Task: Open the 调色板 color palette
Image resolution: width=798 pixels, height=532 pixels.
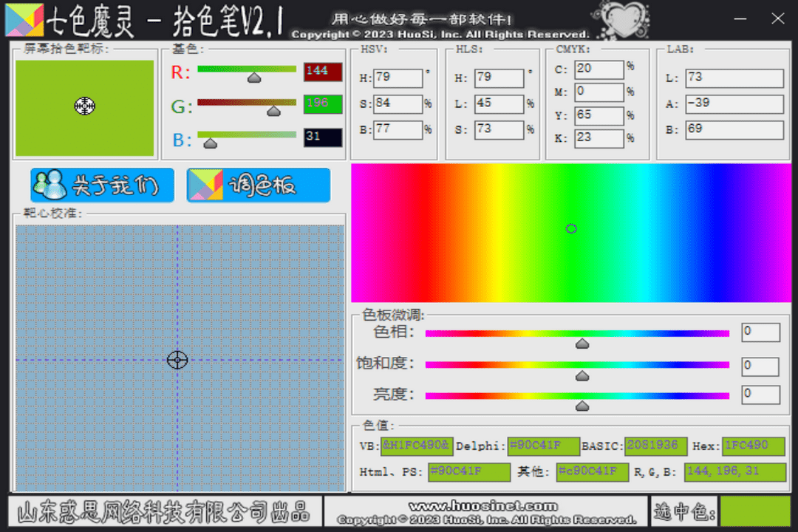Action: pos(258,185)
